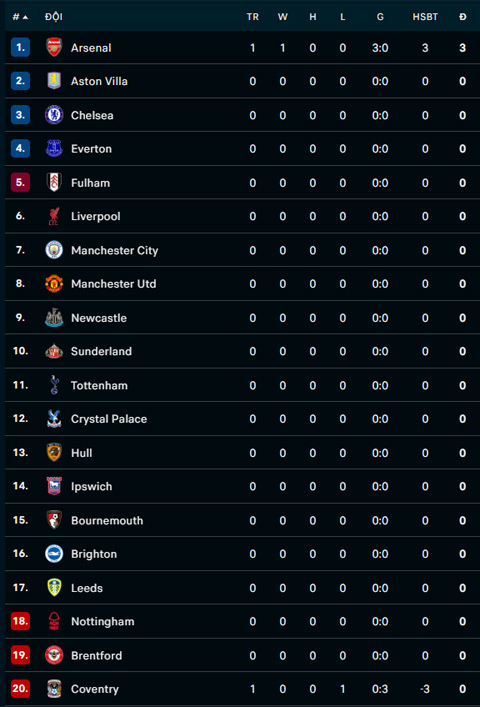Image resolution: width=480 pixels, height=707 pixels.
Task: Click the Manchester Utd badge icon
Action: [x=54, y=284]
